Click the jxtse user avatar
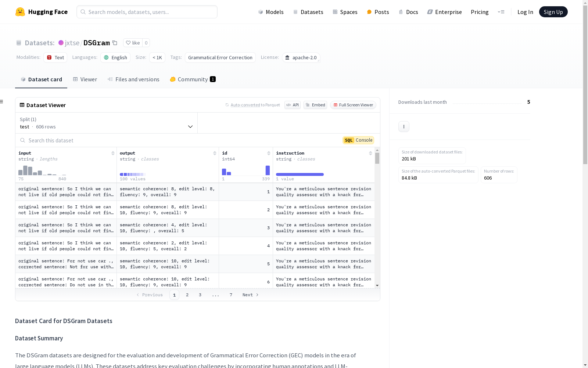The height and width of the screenshot is (368, 588). tap(61, 43)
